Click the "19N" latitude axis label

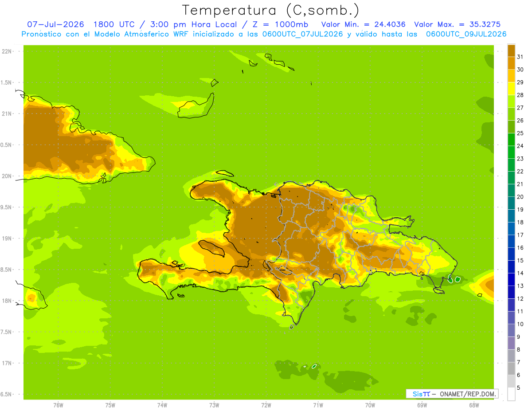click(x=7, y=239)
